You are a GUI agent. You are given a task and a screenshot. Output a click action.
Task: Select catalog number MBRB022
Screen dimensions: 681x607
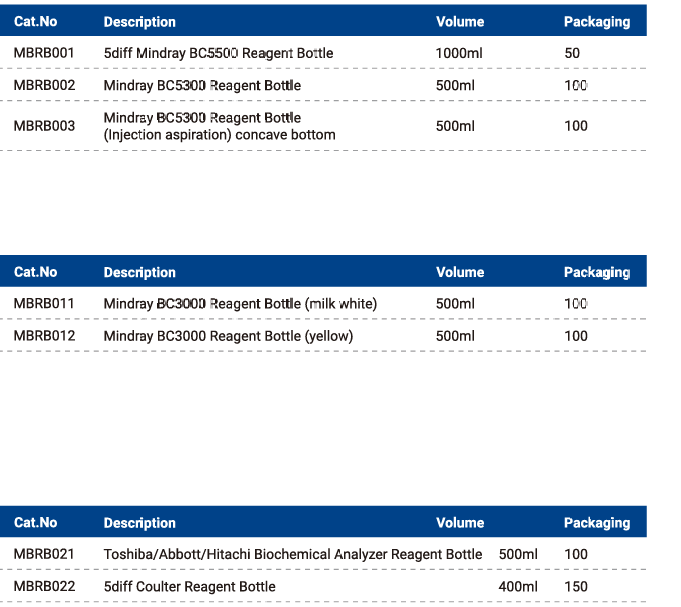tap(44, 586)
